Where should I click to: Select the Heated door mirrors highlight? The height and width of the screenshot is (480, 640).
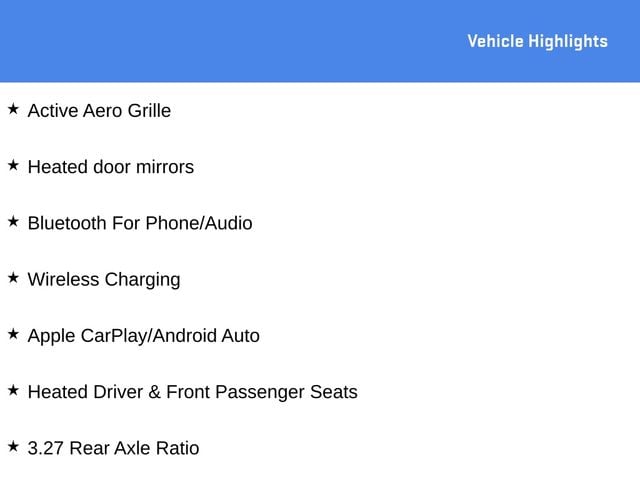pos(110,167)
